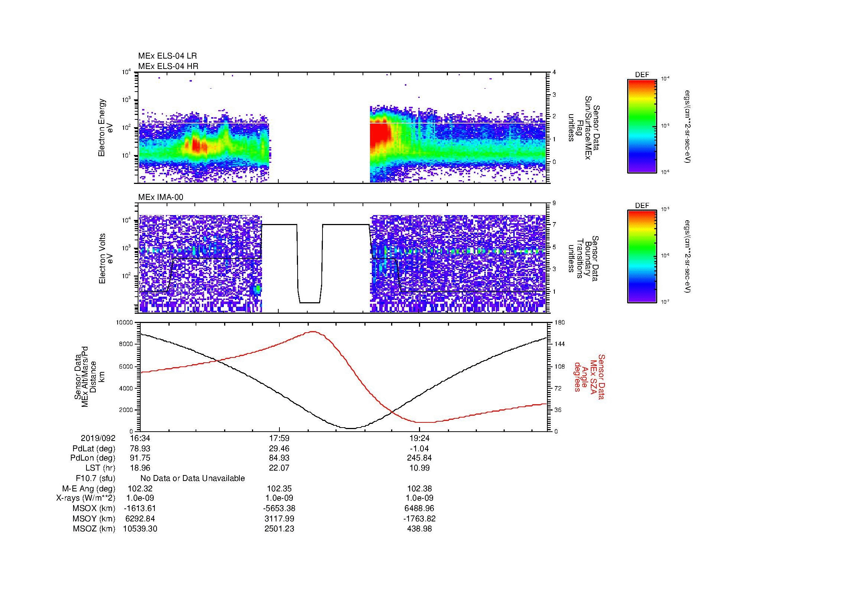Click the 'Sun/Surface/MEx Flag unitless' axis label

tap(583, 128)
